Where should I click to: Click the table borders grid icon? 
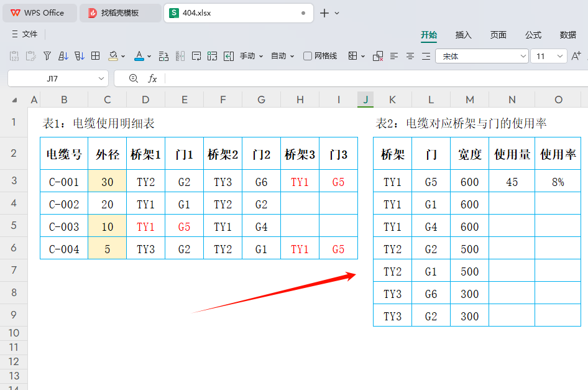click(96, 56)
